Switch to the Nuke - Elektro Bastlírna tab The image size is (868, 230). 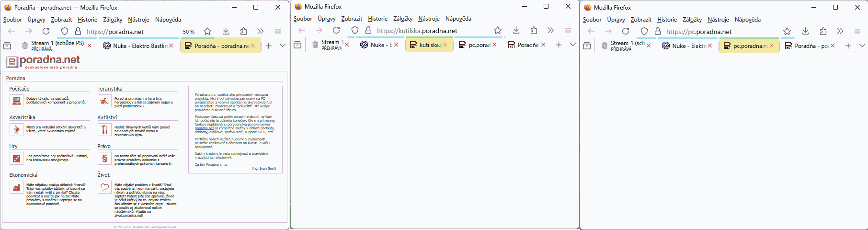139,46
